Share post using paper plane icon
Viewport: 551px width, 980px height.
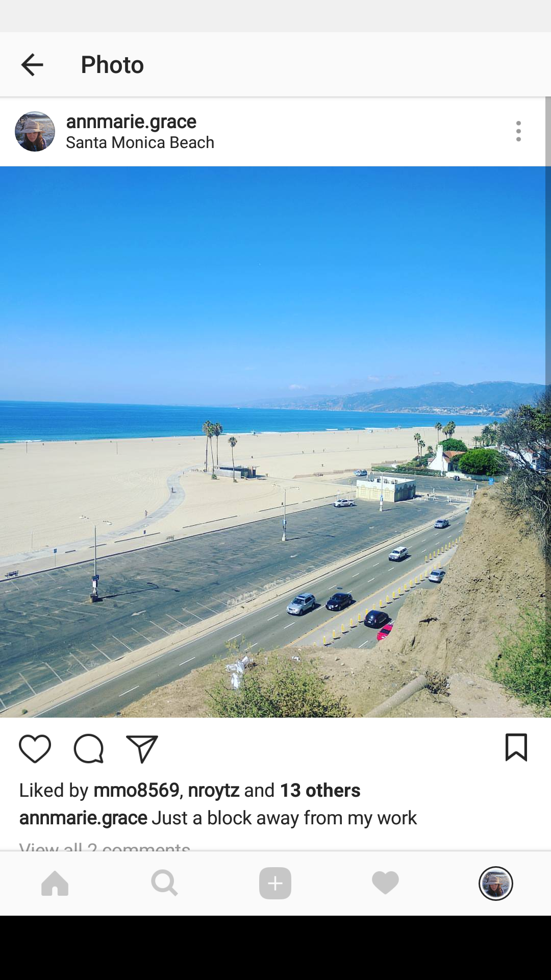coord(142,749)
